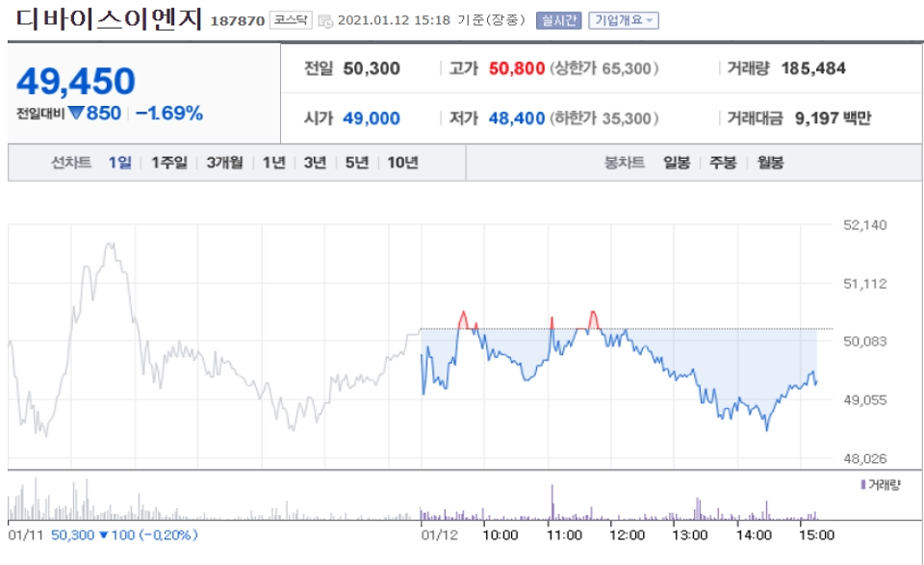Click the 거래량 legend marker in volume chart

(x=863, y=484)
